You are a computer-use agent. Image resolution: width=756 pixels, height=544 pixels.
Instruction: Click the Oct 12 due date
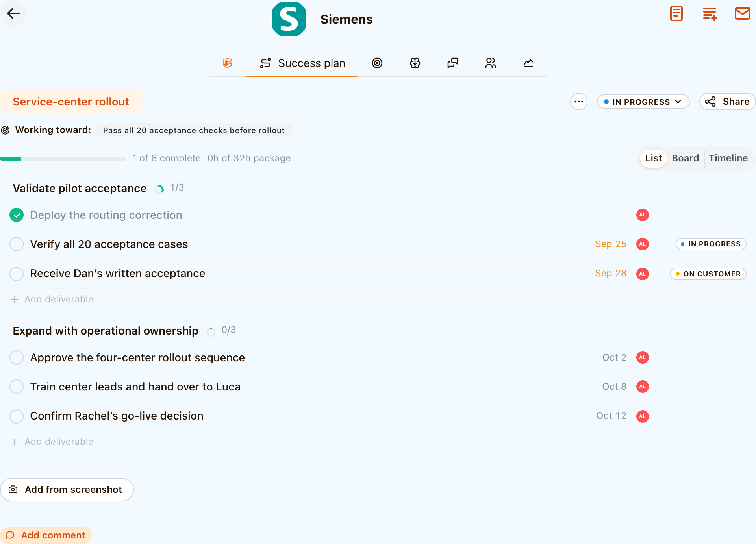[611, 416]
